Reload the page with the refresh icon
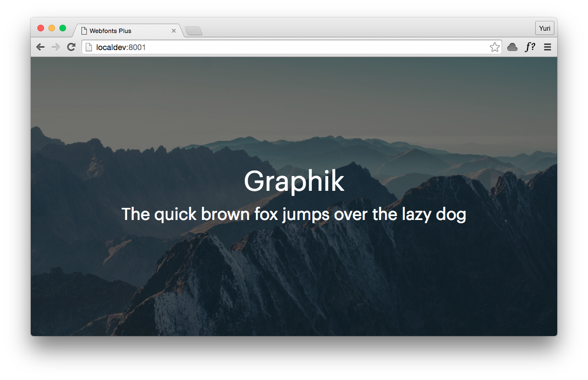The width and height of the screenshot is (588, 380). pyautogui.click(x=72, y=47)
